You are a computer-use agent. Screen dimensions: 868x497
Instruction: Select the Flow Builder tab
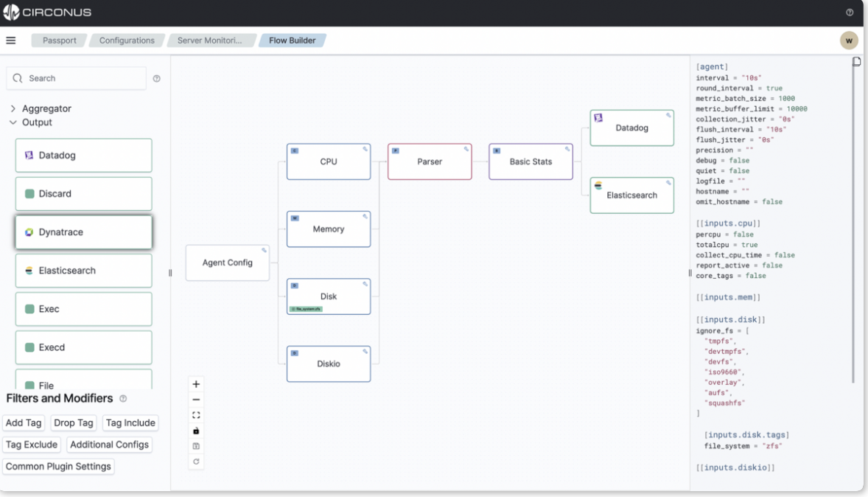[x=293, y=41]
